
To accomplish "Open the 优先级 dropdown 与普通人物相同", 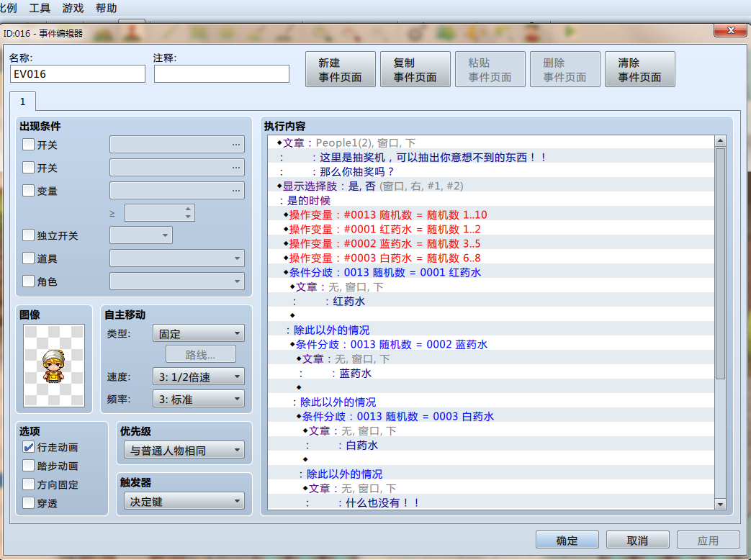I will click(x=184, y=450).
